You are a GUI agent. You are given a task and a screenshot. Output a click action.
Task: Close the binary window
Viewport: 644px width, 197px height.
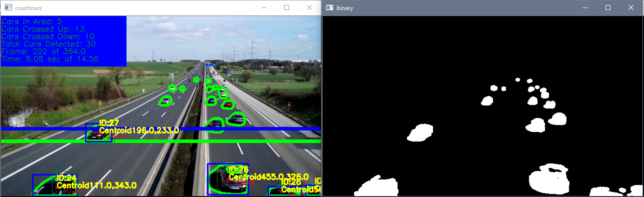pos(631,8)
